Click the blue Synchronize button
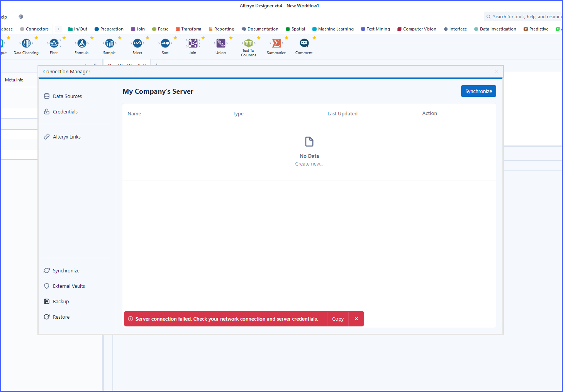 [x=478, y=91]
